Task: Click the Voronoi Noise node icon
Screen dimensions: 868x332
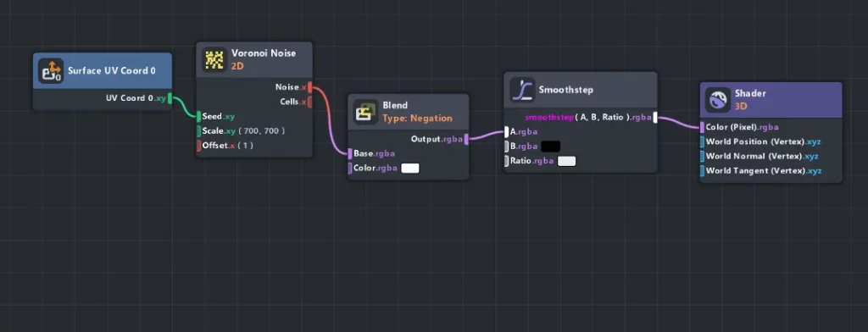Action: pyautogui.click(x=214, y=59)
